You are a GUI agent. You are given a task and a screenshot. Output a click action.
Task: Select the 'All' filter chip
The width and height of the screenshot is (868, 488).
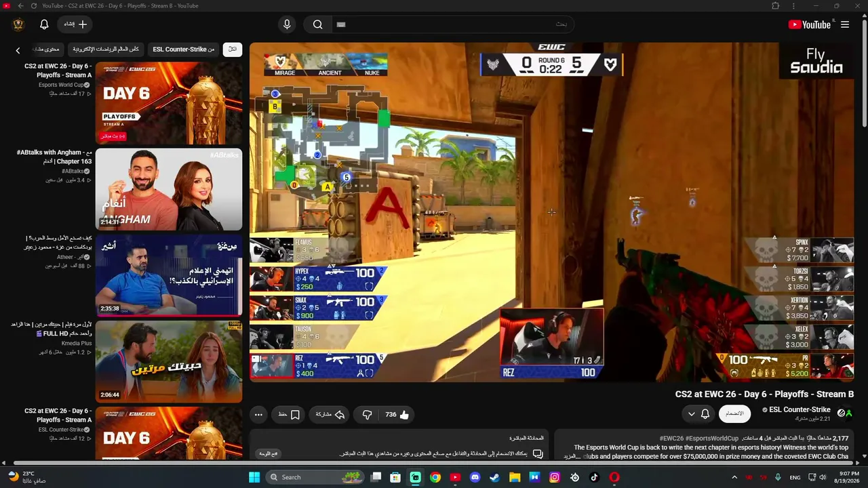point(233,49)
